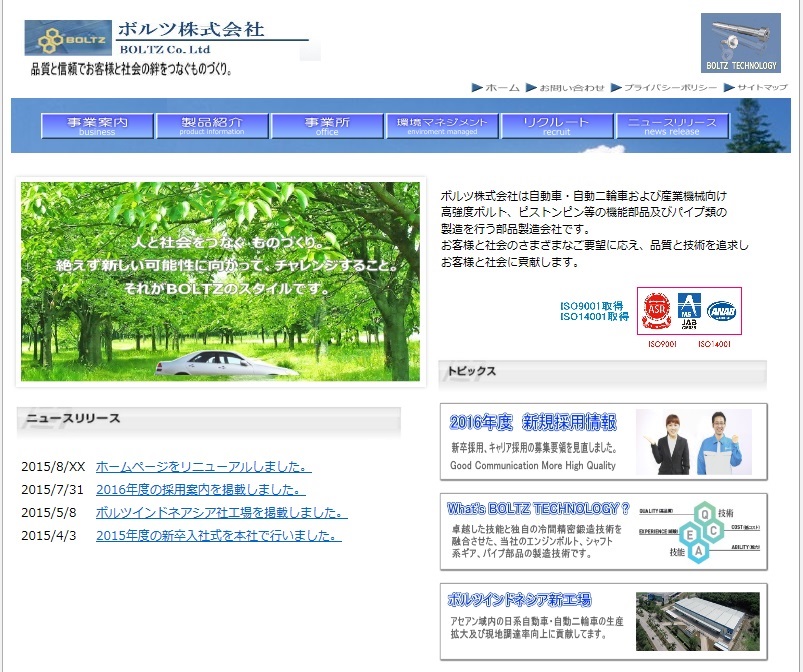Viewport: 803px width, 672px height.
Task: Click the red ISO14001 label under badges
Action: pos(714,344)
